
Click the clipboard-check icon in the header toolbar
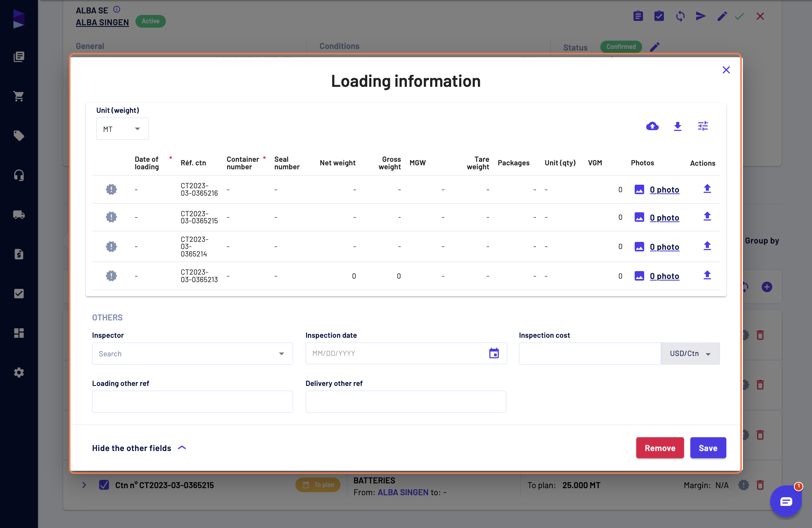tap(659, 16)
